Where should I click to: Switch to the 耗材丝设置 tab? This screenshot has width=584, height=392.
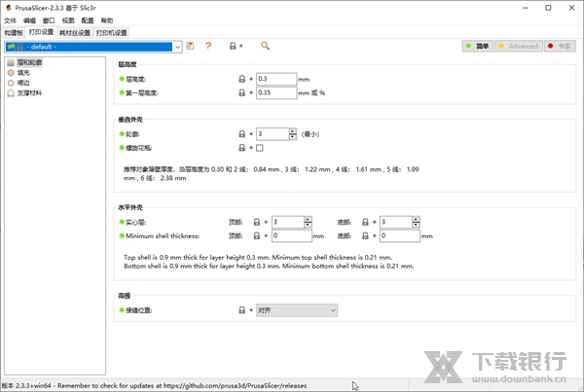(x=75, y=33)
